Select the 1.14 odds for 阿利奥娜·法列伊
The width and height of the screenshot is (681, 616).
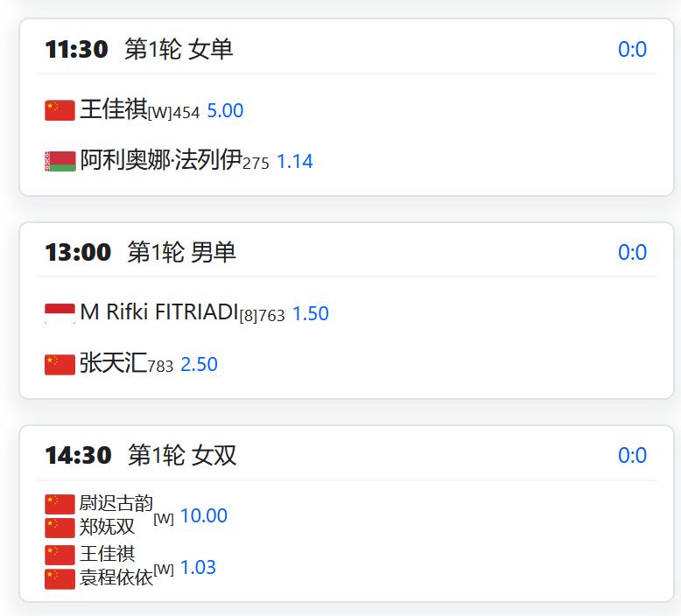coord(294,162)
